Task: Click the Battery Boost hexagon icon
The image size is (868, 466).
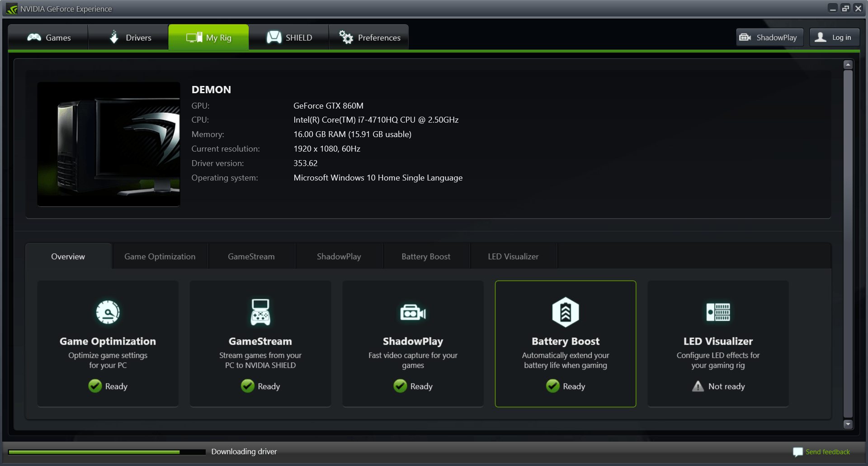Action: [x=566, y=312]
